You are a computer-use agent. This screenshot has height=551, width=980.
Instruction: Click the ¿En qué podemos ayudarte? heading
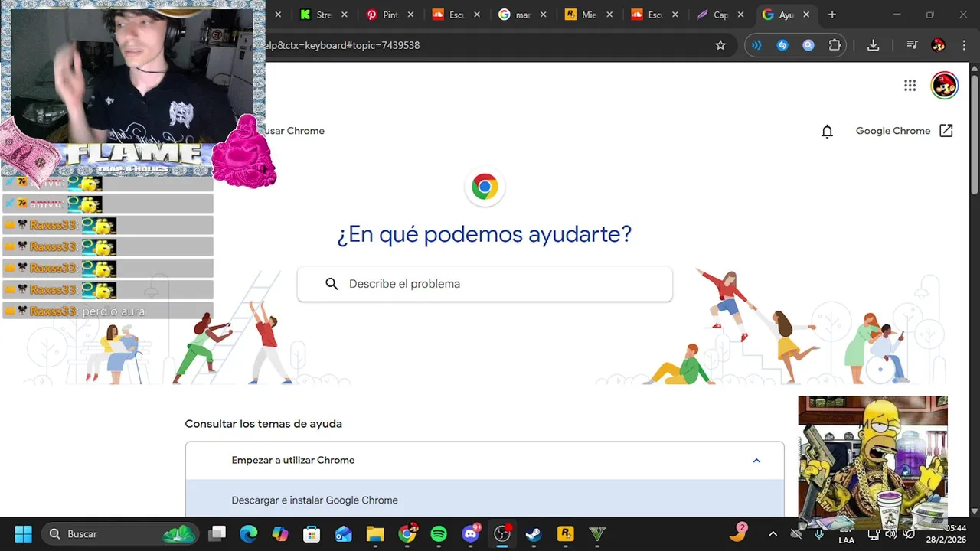pyautogui.click(x=485, y=234)
